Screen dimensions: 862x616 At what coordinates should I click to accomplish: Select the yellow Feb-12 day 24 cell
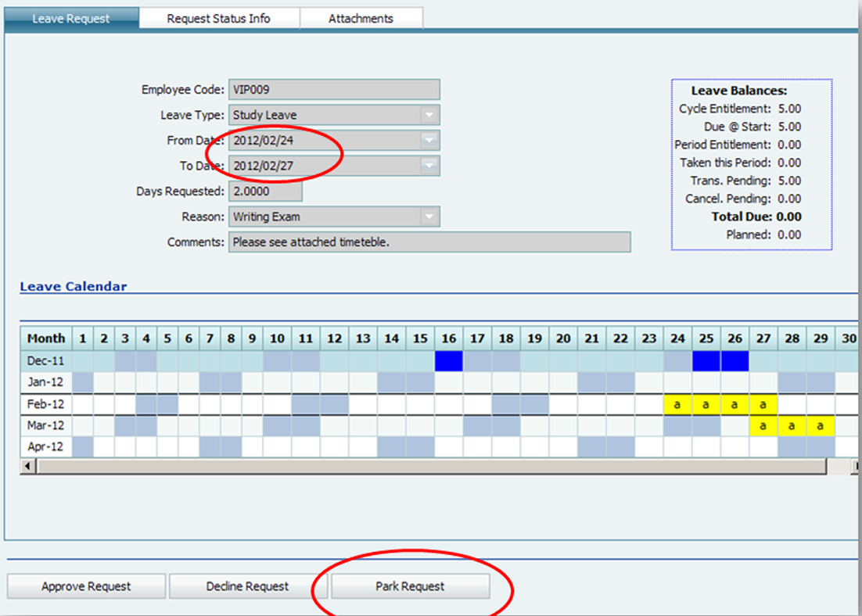tap(677, 404)
